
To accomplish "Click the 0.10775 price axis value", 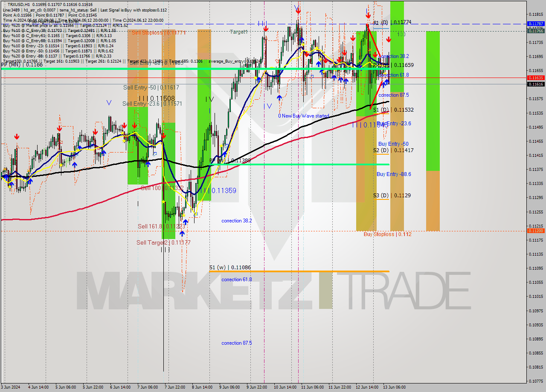I will [x=536, y=381].
